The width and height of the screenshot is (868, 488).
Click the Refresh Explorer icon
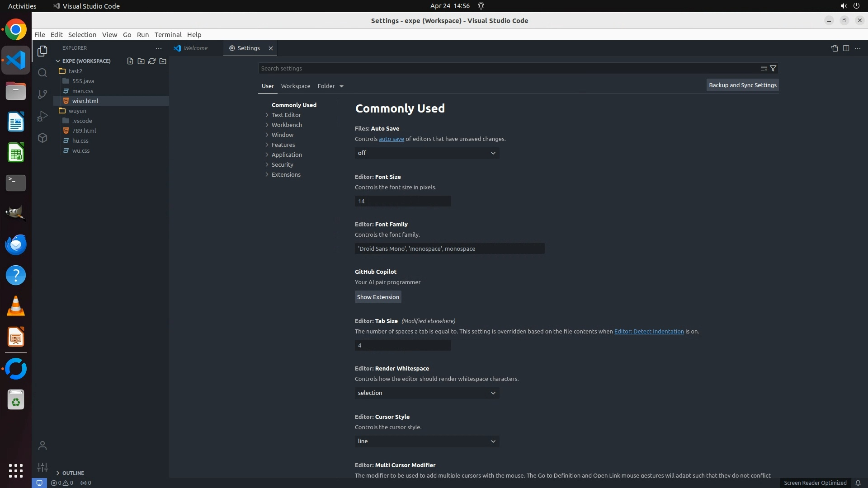152,61
